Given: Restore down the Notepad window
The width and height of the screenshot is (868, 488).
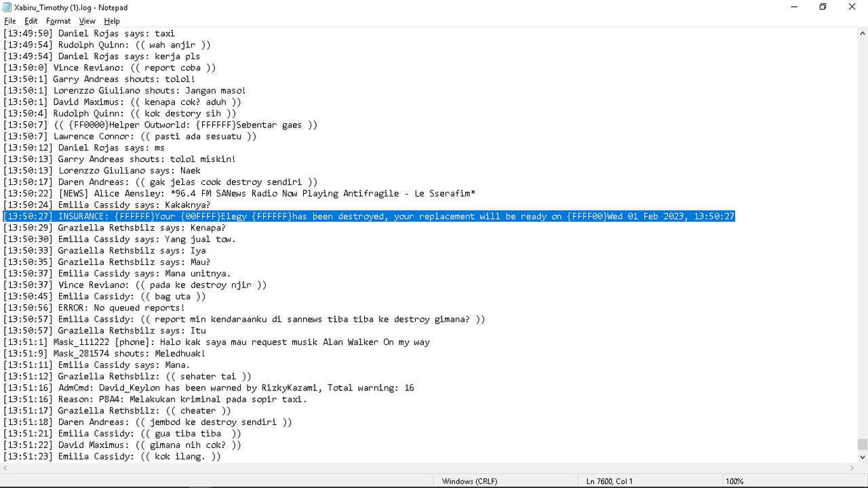Looking at the screenshot, I should [x=823, y=7].
